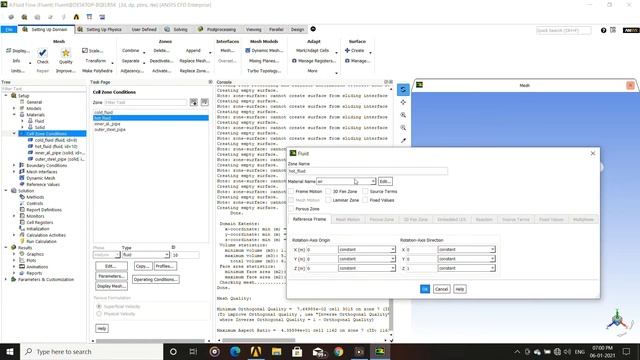
Task: Click the Profiles button in Task Page
Action: pos(165,266)
